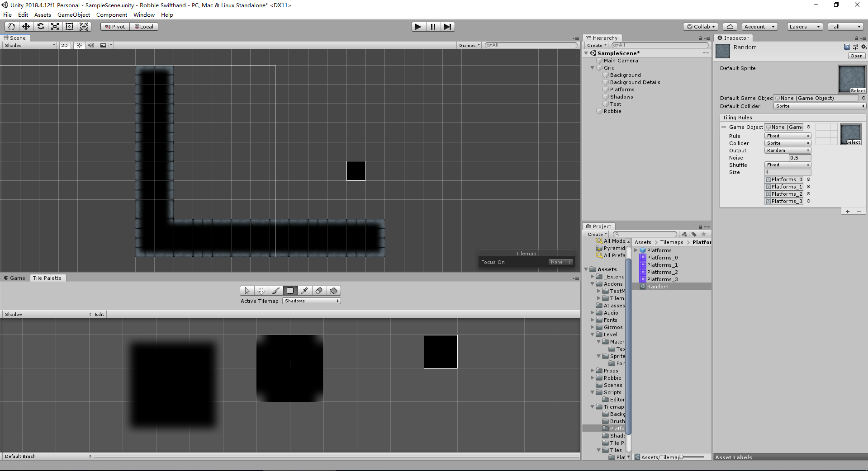This screenshot has height=471, width=868.
Task: Open the cloud services icon
Action: pos(730,27)
